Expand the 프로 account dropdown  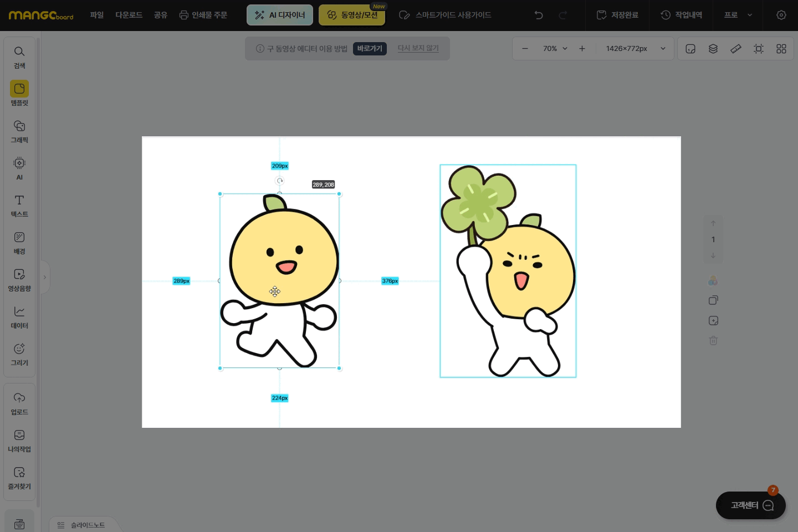coord(738,15)
